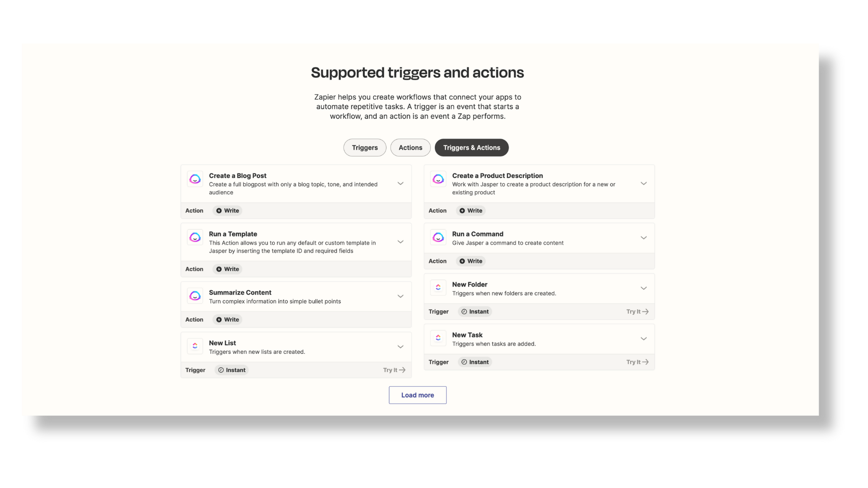Click the Write icon on Run a Command
The height and width of the screenshot is (488, 868).
tap(462, 261)
